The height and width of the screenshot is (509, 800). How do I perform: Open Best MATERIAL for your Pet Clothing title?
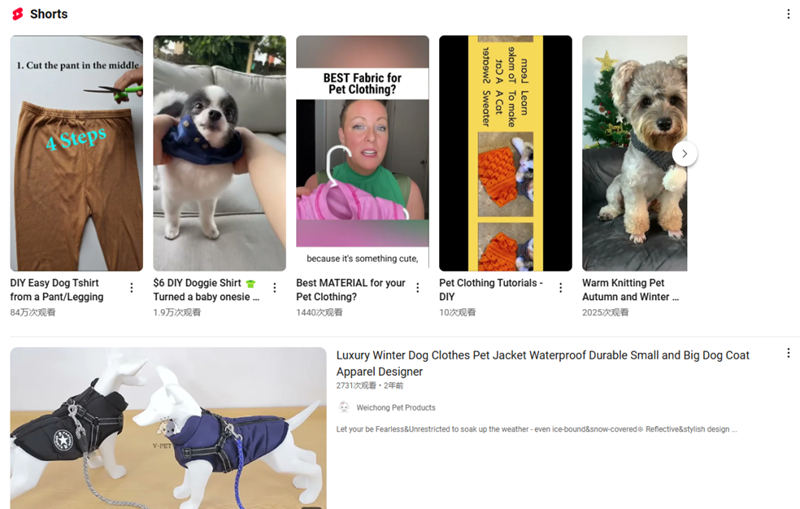(351, 290)
